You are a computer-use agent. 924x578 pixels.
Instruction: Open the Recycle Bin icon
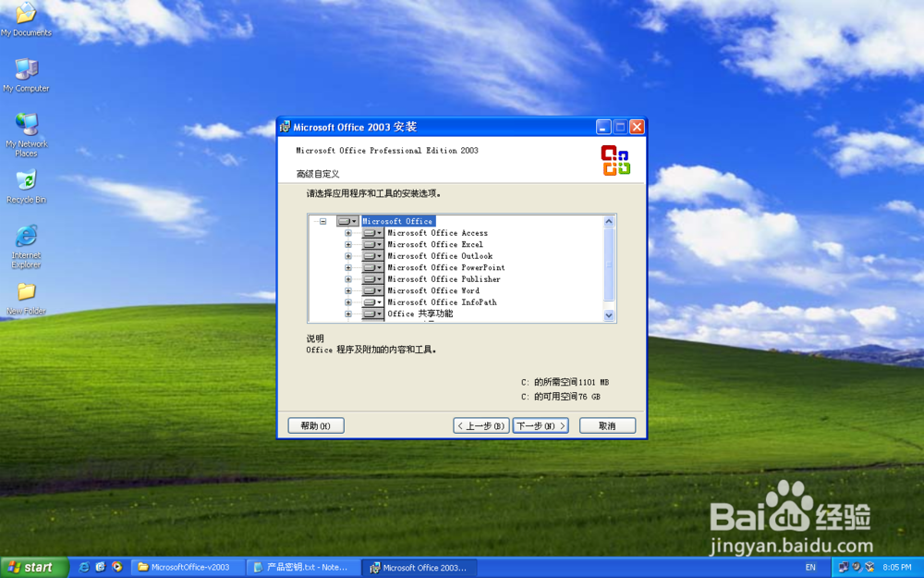(x=26, y=187)
